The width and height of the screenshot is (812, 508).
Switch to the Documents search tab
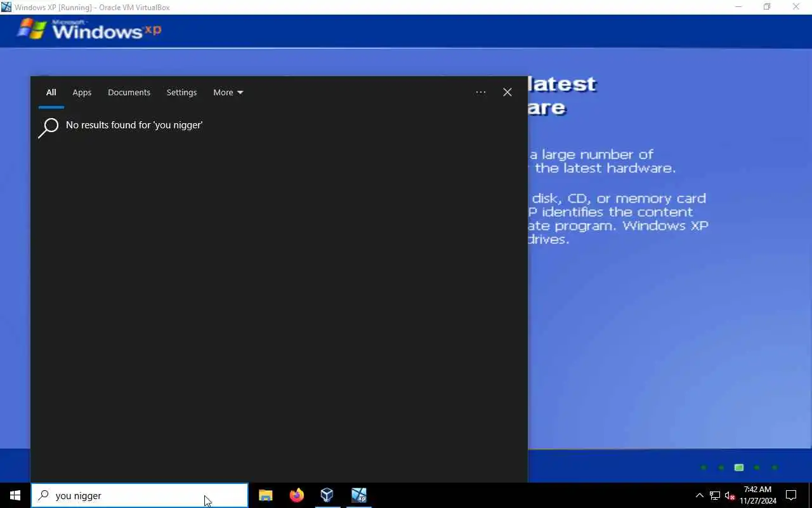pyautogui.click(x=129, y=92)
